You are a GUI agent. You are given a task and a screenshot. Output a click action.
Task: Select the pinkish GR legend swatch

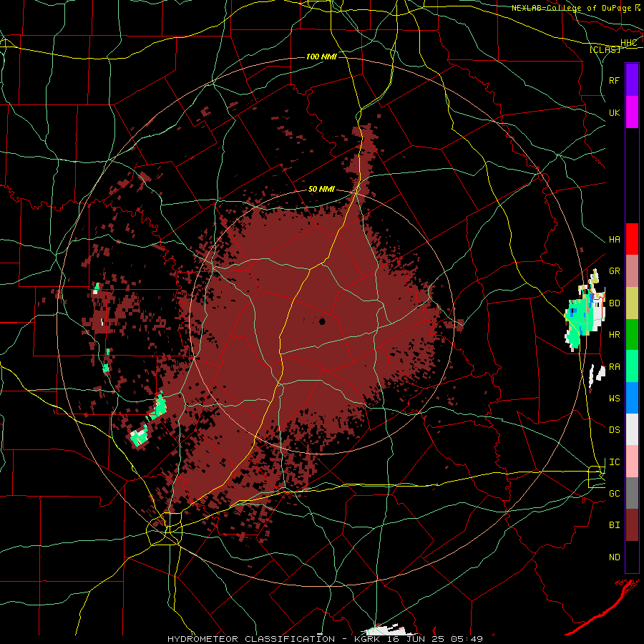(x=632, y=271)
